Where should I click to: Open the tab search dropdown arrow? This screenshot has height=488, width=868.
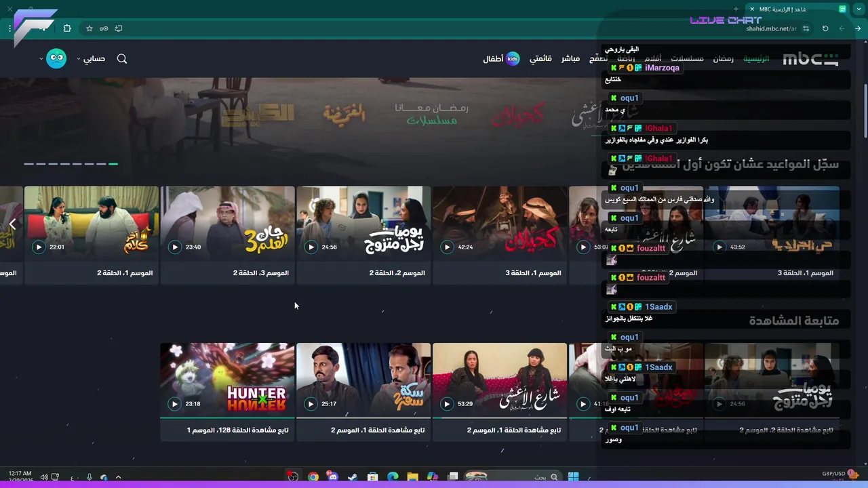[859, 9]
